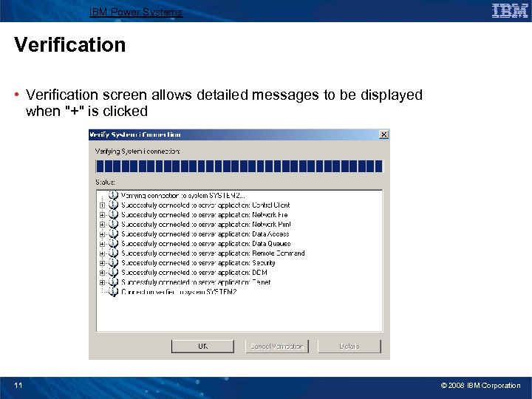Viewport: 532px width, 399px height.
Task: Select 'Verifying connection to system SYSTEMZ...' text
Action: tap(183, 195)
